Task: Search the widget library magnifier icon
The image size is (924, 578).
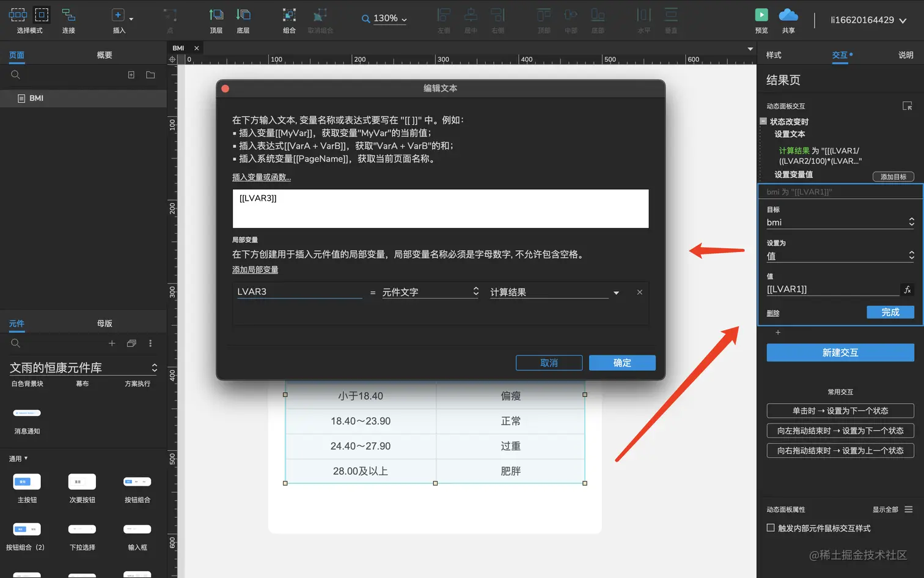Action: pyautogui.click(x=16, y=343)
